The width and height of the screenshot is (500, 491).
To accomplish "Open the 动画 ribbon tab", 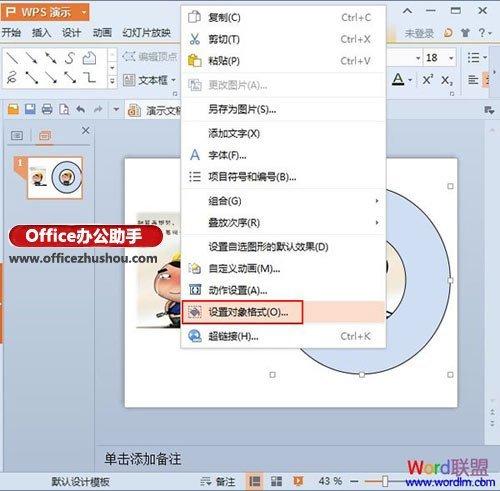I will [x=102, y=32].
